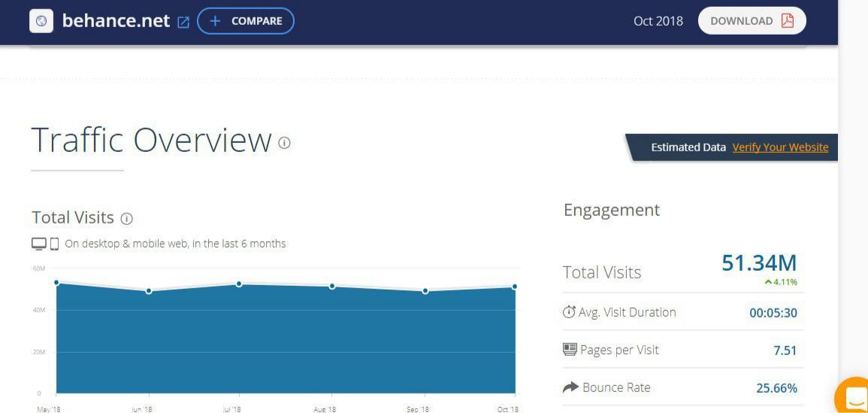
Task: Click the Traffic Overview heading
Action: (151, 140)
